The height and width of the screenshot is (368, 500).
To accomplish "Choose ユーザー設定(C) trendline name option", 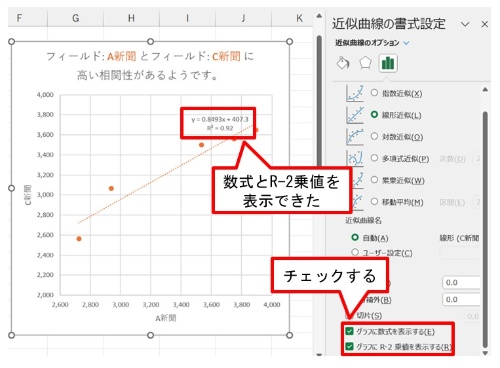I will pyautogui.click(x=355, y=252).
